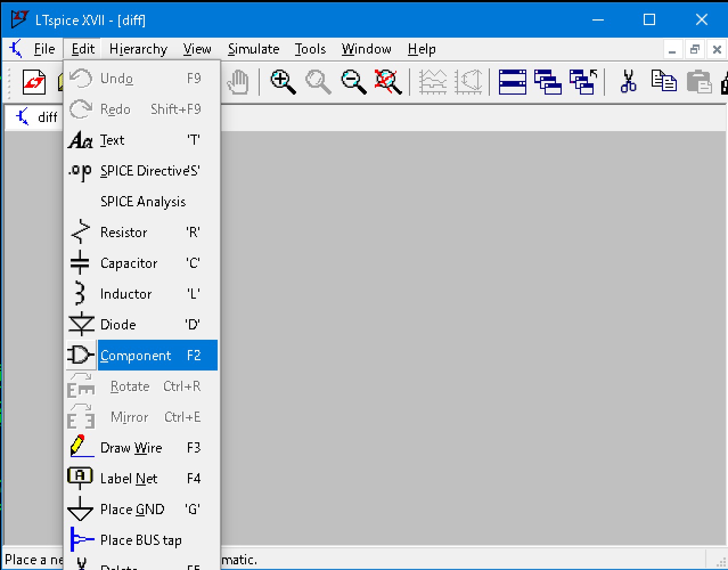The height and width of the screenshot is (570, 728).
Task: Select Label Net from the Edit menu
Action: click(142, 478)
